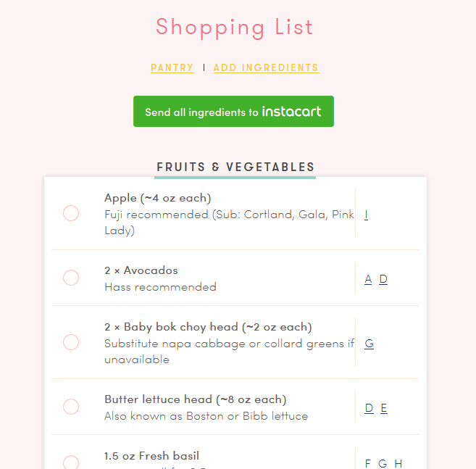Open recipe G link beside Baby bok choy
The height and width of the screenshot is (469, 476).
tap(369, 344)
